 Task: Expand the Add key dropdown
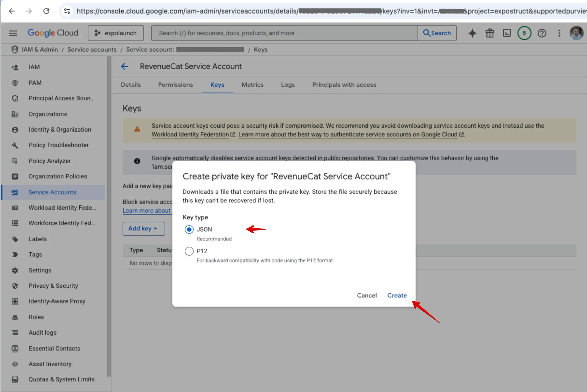coord(144,229)
